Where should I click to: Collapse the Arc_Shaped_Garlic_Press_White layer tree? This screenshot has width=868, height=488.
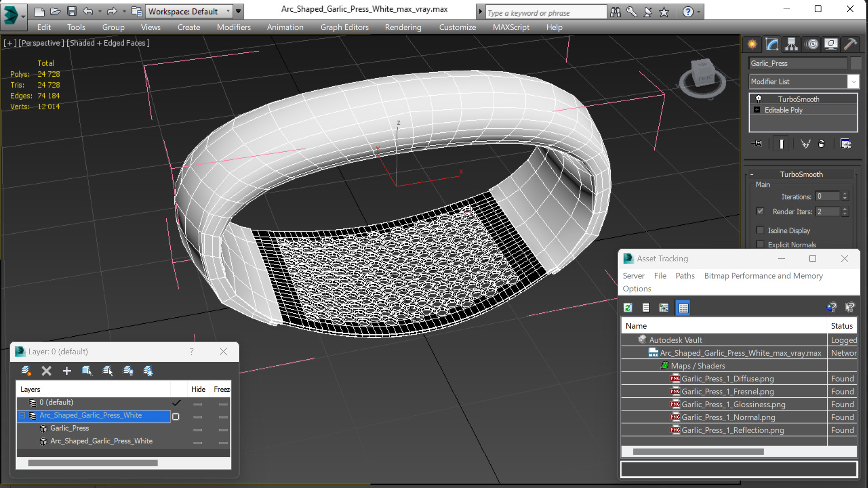(22, 415)
